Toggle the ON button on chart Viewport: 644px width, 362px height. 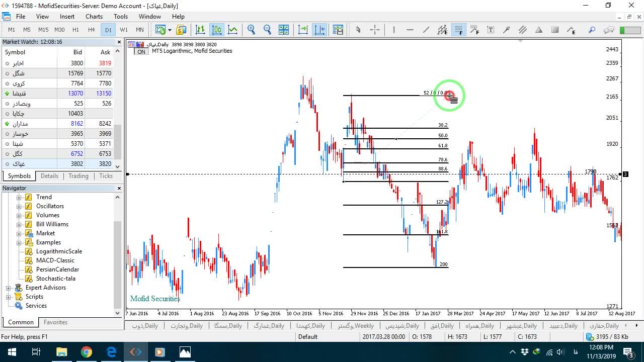[x=141, y=52]
